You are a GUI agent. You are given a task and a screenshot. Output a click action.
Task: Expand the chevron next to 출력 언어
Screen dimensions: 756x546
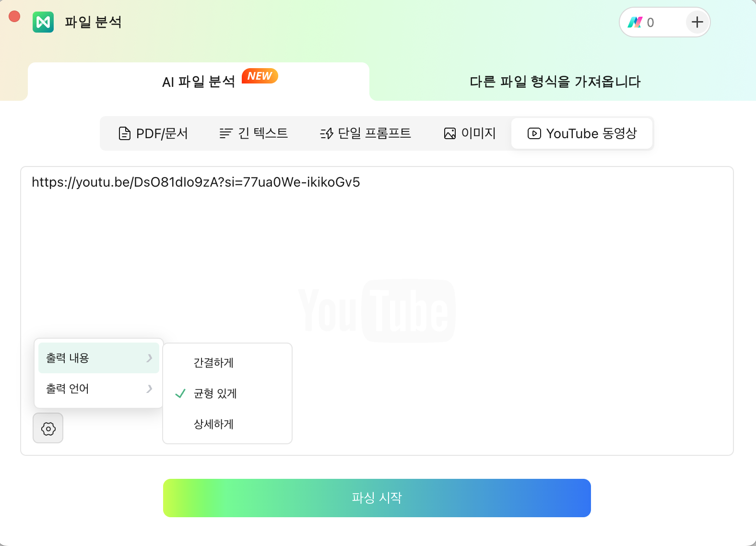pyautogui.click(x=150, y=389)
